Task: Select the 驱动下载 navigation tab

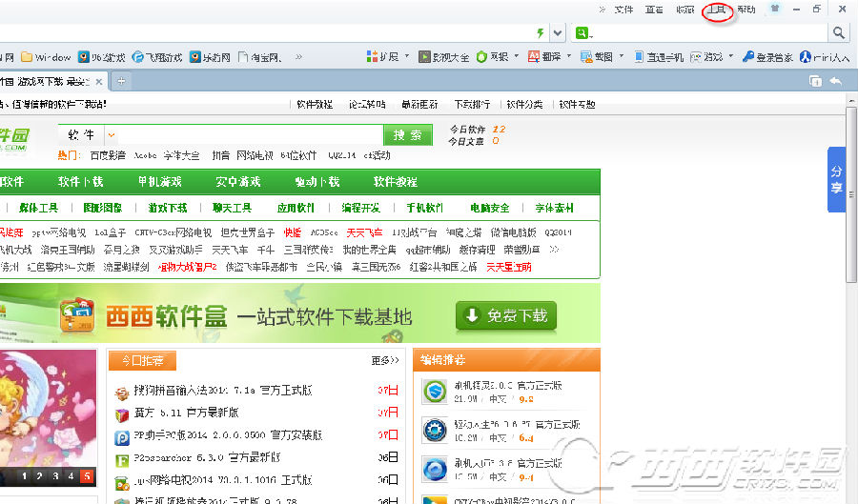Action: click(x=317, y=181)
